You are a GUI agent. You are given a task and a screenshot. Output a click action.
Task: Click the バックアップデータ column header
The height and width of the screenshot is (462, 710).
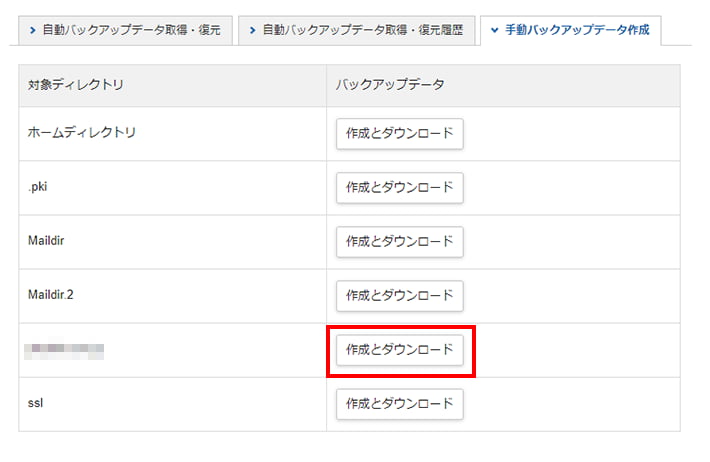click(390, 86)
